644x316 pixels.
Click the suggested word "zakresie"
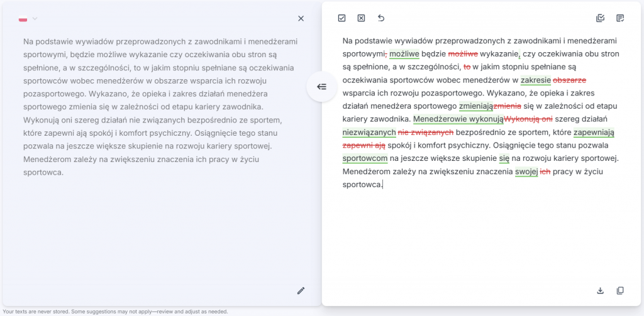[x=536, y=80]
